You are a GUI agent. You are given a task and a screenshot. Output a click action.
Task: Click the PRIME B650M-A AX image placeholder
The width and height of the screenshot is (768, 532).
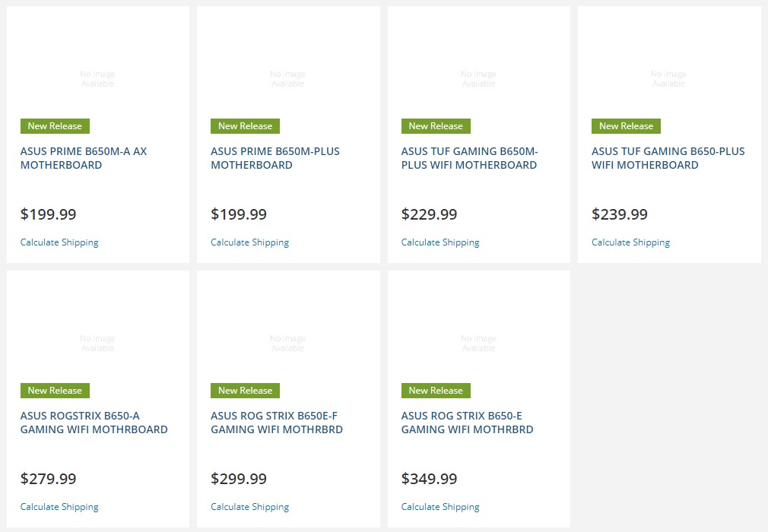point(97,79)
